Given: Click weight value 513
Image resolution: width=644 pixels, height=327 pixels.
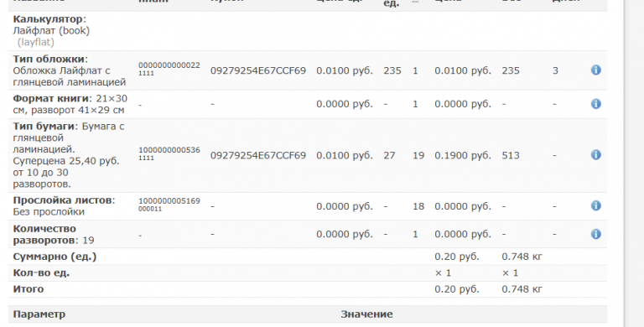Looking at the screenshot, I should pyautogui.click(x=511, y=155).
